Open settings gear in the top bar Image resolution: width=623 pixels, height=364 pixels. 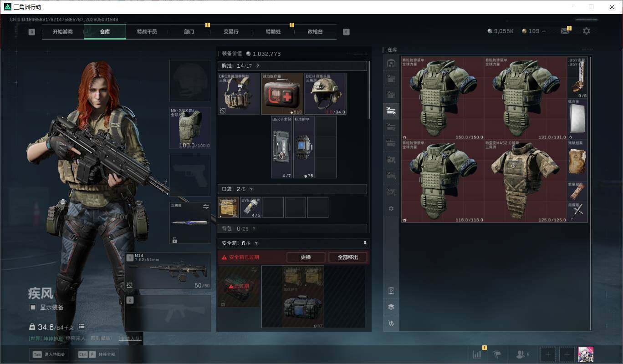click(x=587, y=31)
